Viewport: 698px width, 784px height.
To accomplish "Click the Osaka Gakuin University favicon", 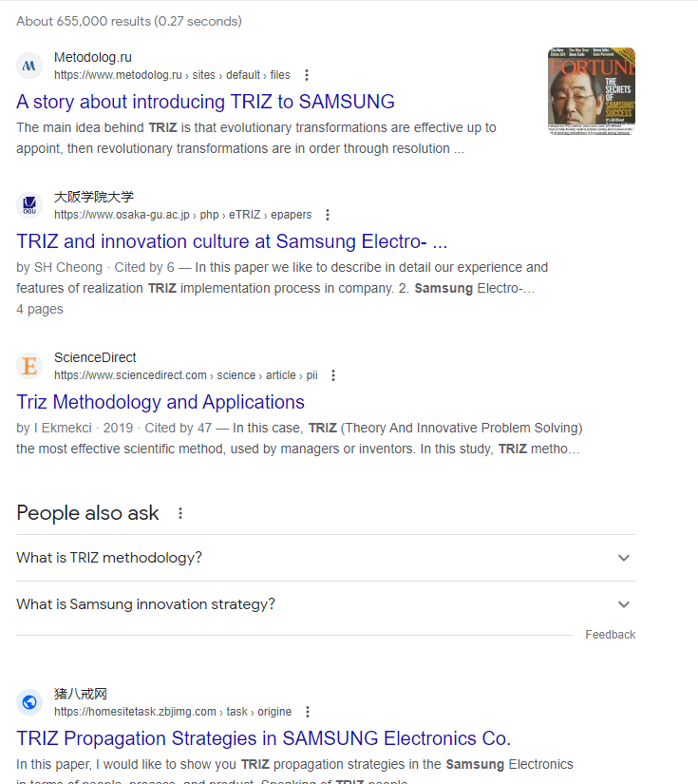I will (29, 205).
